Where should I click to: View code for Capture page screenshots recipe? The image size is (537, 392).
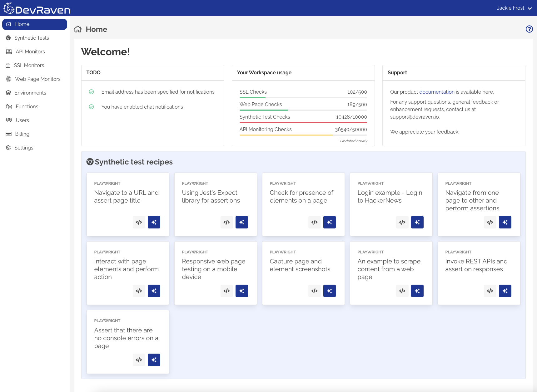pos(315,291)
